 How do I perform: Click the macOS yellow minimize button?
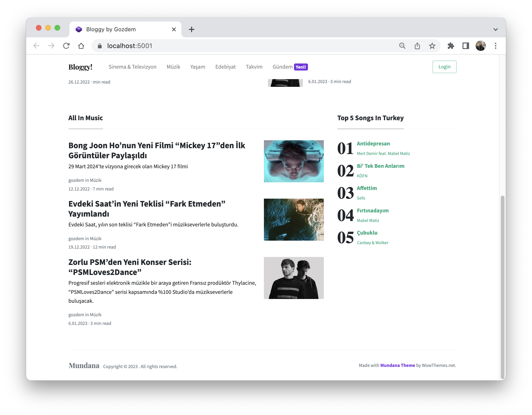tap(48, 28)
